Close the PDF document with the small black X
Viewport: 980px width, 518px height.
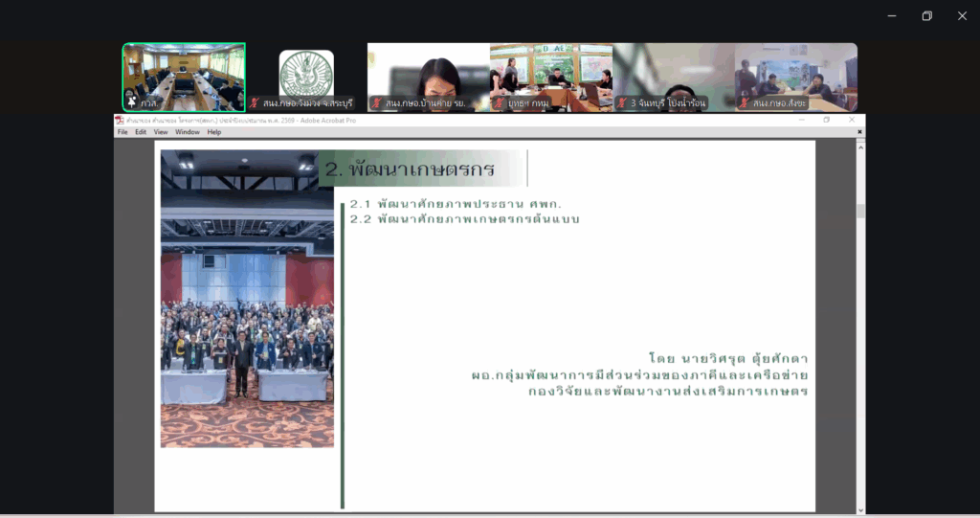859,131
